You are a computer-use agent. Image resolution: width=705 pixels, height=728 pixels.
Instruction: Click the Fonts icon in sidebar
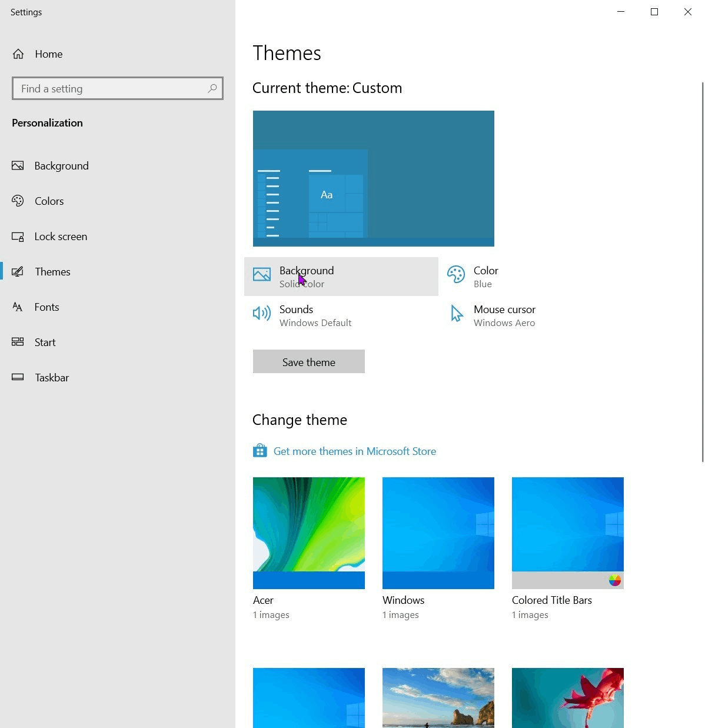click(x=18, y=307)
